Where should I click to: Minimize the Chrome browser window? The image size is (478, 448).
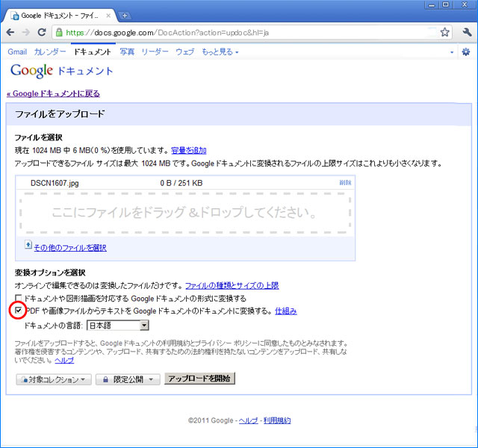432,5
